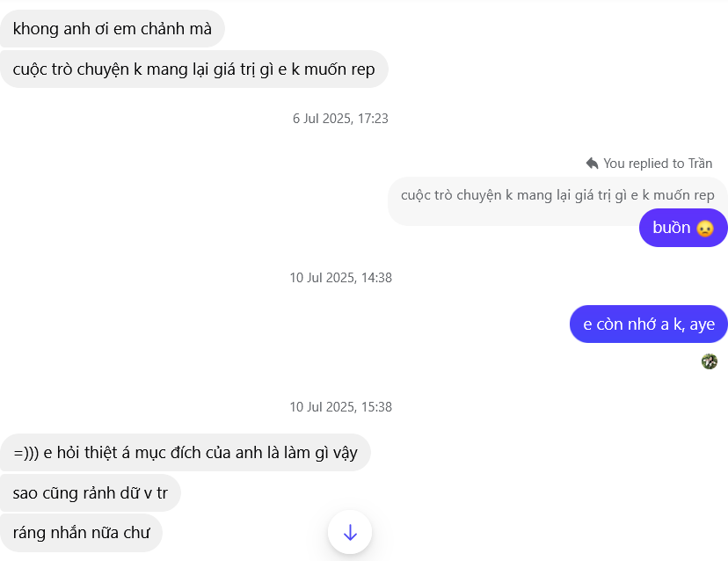Click the 'e còn nhớ a k, aye' bubble
The height and width of the screenshot is (561, 728).
(648, 324)
